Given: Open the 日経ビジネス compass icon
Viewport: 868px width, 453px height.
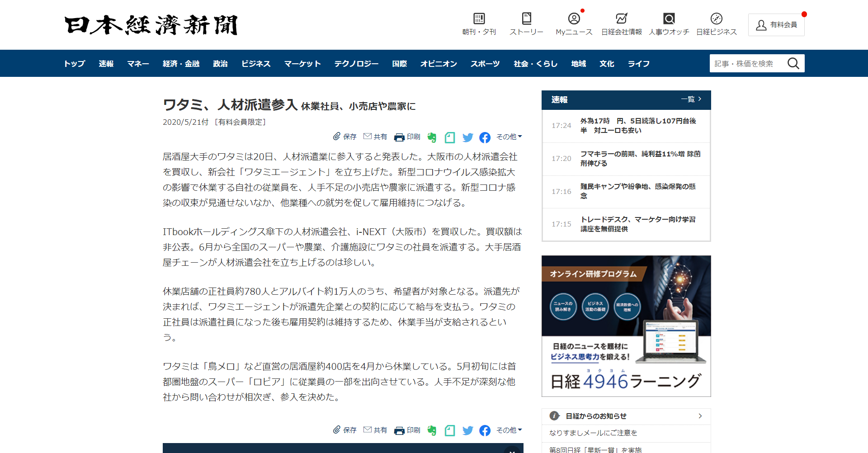Looking at the screenshot, I should pos(716,19).
